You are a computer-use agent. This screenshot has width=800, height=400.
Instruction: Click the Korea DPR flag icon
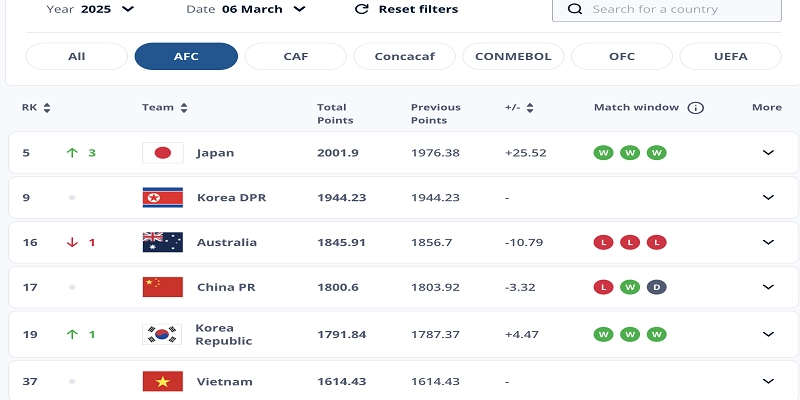(162, 198)
